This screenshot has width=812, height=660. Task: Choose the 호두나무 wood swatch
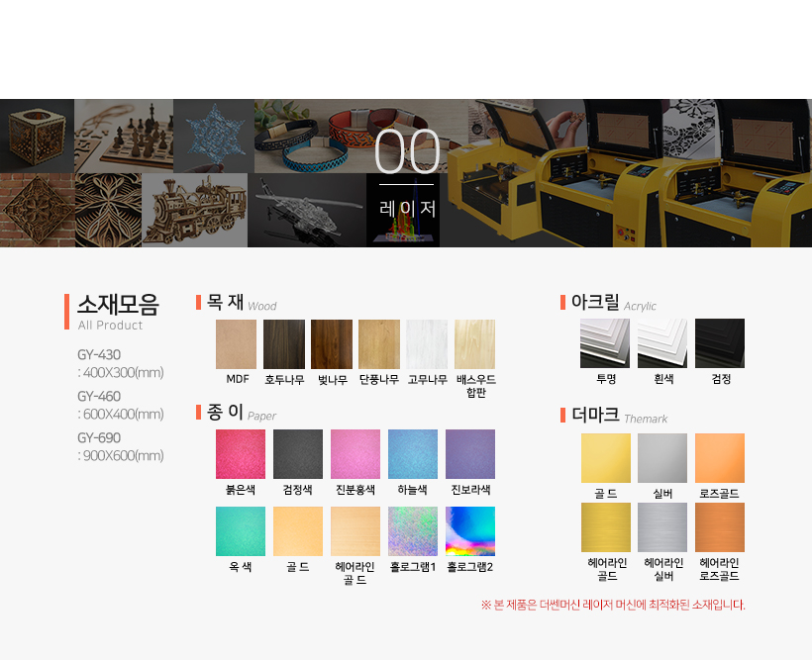(284, 344)
